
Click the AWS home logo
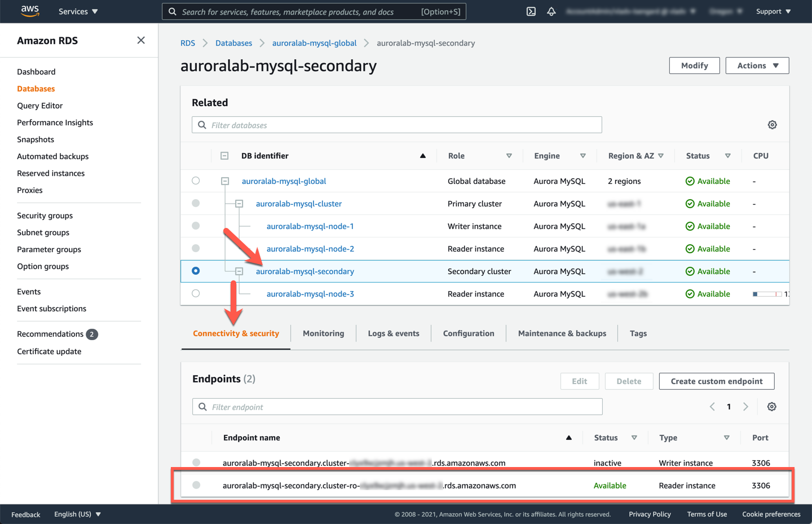coord(29,11)
